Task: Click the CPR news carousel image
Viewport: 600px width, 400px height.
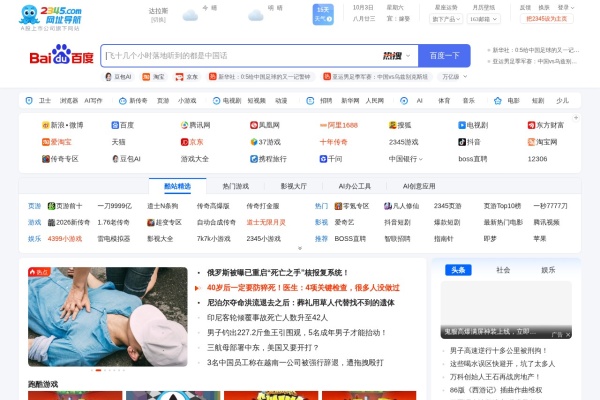Action: 108,317
